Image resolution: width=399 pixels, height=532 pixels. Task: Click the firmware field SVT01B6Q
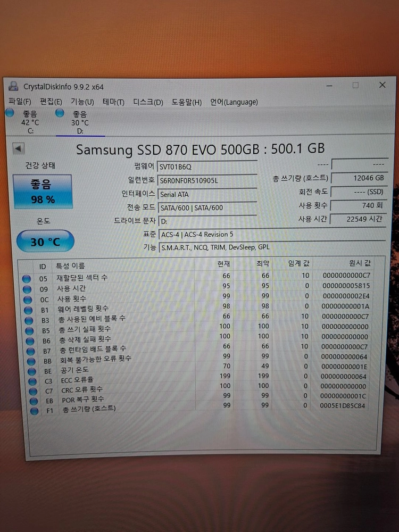click(207, 167)
